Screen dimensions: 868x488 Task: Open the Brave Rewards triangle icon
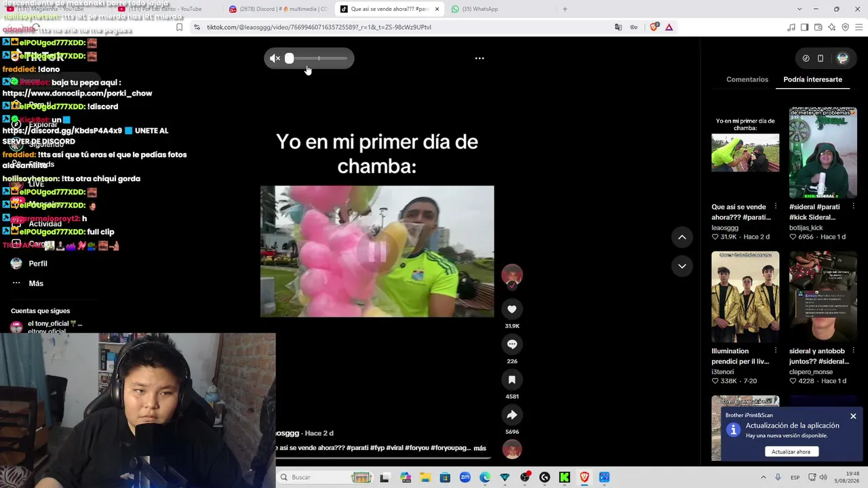pos(669,27)
